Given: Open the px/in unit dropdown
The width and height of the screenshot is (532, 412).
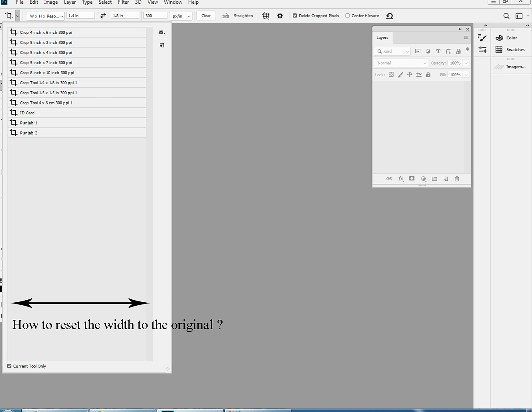Looking at the screenshot, I should coord(180,16).
